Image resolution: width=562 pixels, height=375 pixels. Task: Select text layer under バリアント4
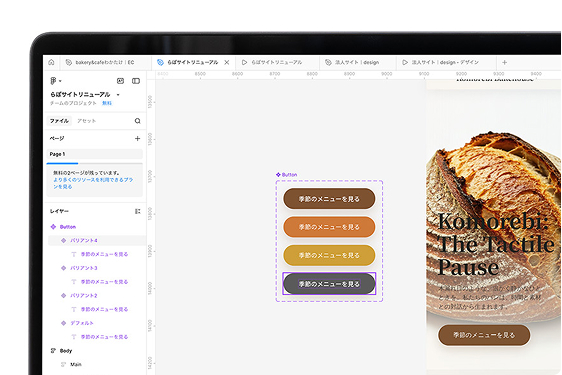(x=104, y=254)
